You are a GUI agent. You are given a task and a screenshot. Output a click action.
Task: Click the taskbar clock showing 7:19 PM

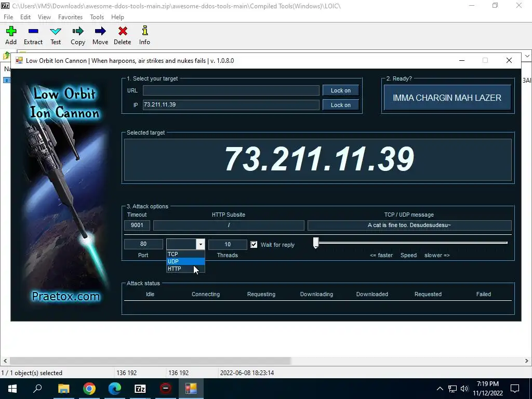pos(487,384)
